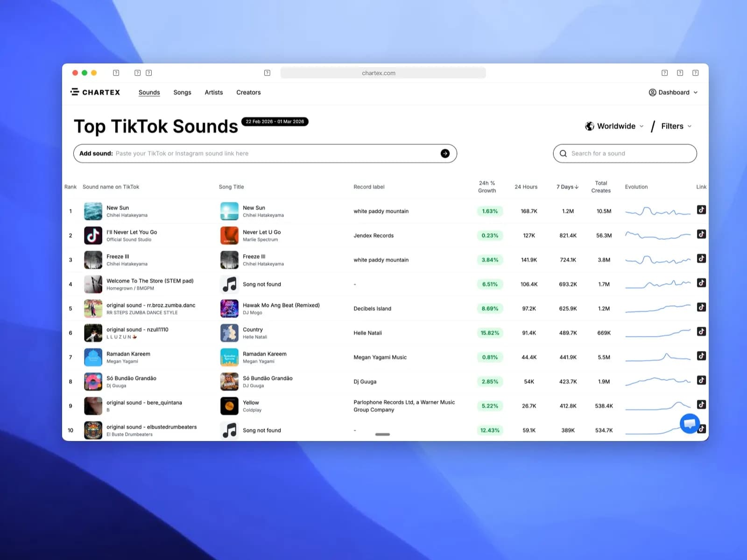Open the chat support bubble
The image size is (747, 560).
pyautogui.click(x=690, y=423)
